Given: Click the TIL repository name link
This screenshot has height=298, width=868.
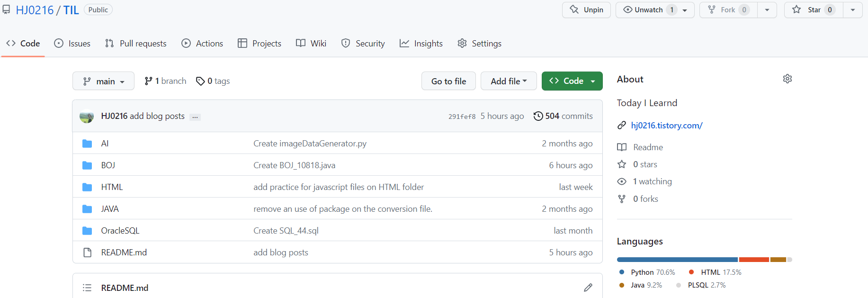Looking at the screenshot, I should (x=71, y=10).
